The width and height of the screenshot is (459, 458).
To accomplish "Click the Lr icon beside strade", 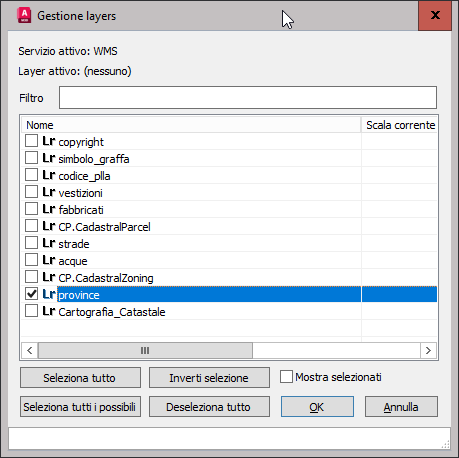I will click(49, 243).
